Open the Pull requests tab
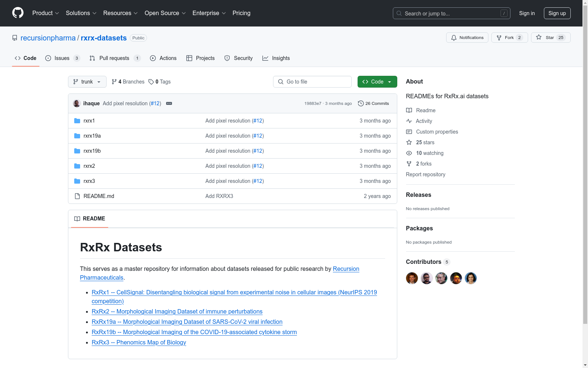The height and width of the screenshot is (368, 588). click(115, 58)
